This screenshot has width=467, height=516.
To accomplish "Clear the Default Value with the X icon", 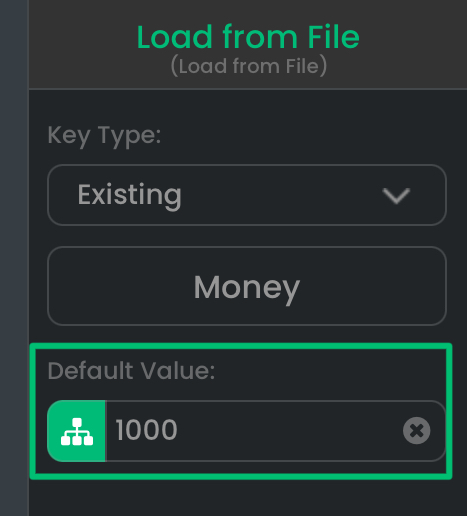I will coord(416,431).
